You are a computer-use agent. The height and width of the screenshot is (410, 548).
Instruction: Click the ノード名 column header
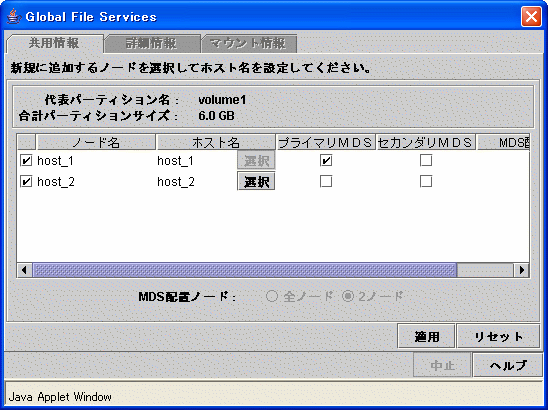[x=96, y=142]
